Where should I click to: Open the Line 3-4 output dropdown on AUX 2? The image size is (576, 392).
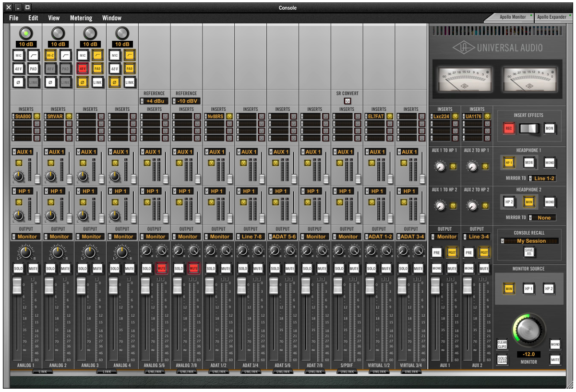(x=477, y=237)
